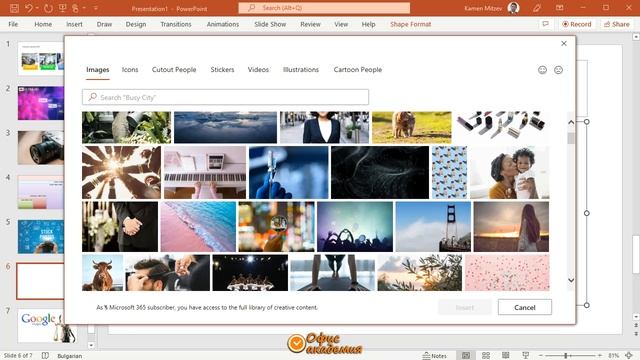The height and width of the screenshot is (360, 640).
Task: Select the barber haircut image
Action: coord(168,273)
